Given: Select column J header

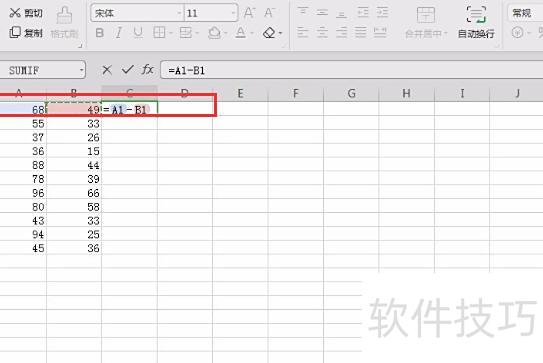Looking at the screenshot, I should (x=517, y=94).
